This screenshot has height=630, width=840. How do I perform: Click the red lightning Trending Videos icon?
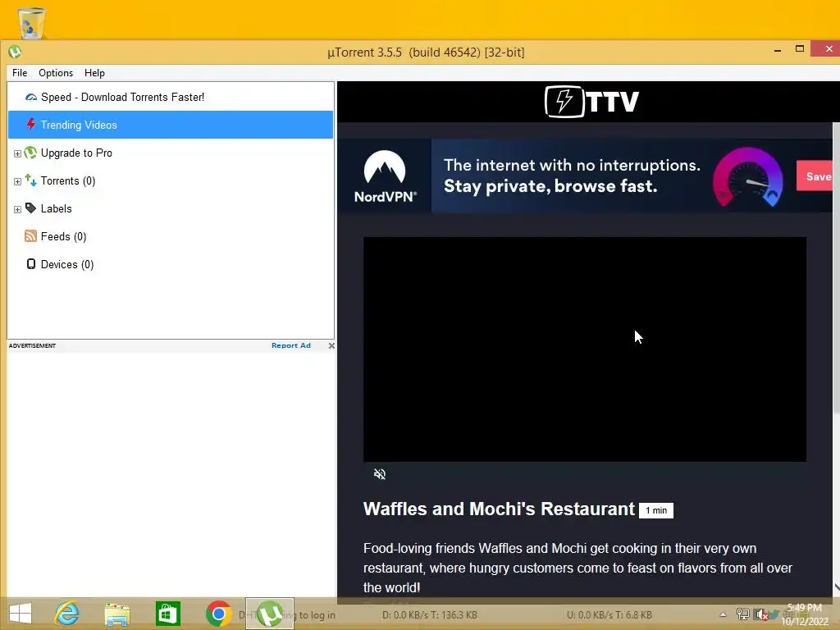click(31, 125)
